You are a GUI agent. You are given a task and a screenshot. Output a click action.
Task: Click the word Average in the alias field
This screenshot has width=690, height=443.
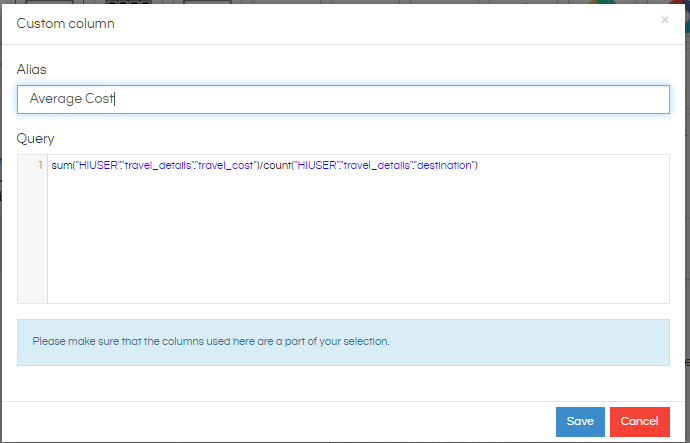[x=55, y=99]
